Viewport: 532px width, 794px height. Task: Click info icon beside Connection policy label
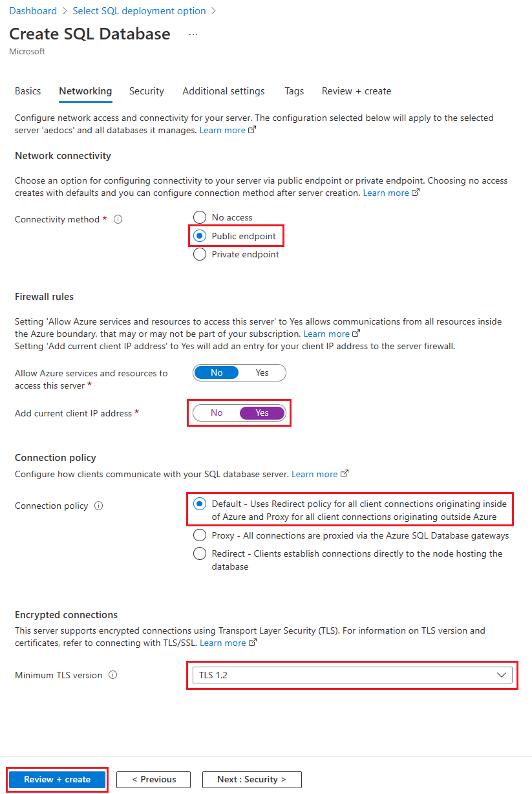[98, 506]
